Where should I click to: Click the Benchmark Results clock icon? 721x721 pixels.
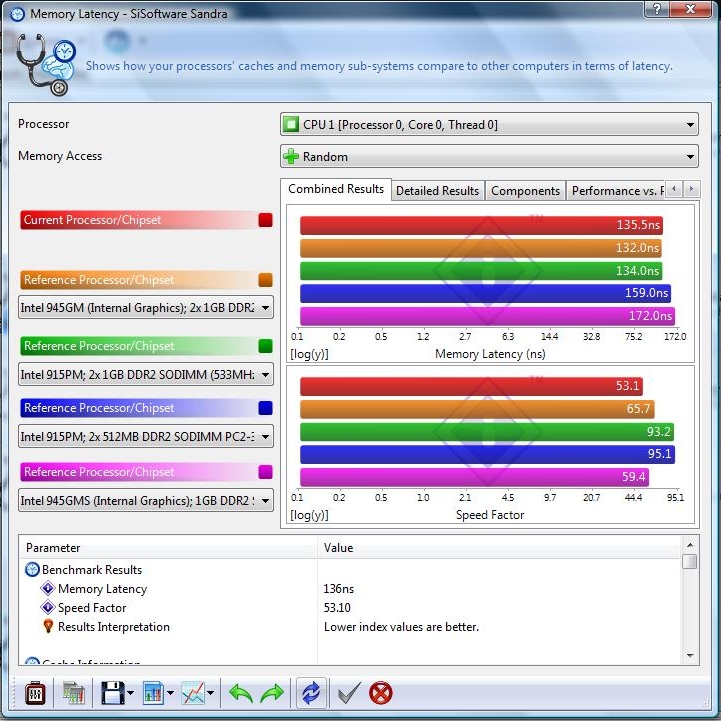tap(32, 569)
